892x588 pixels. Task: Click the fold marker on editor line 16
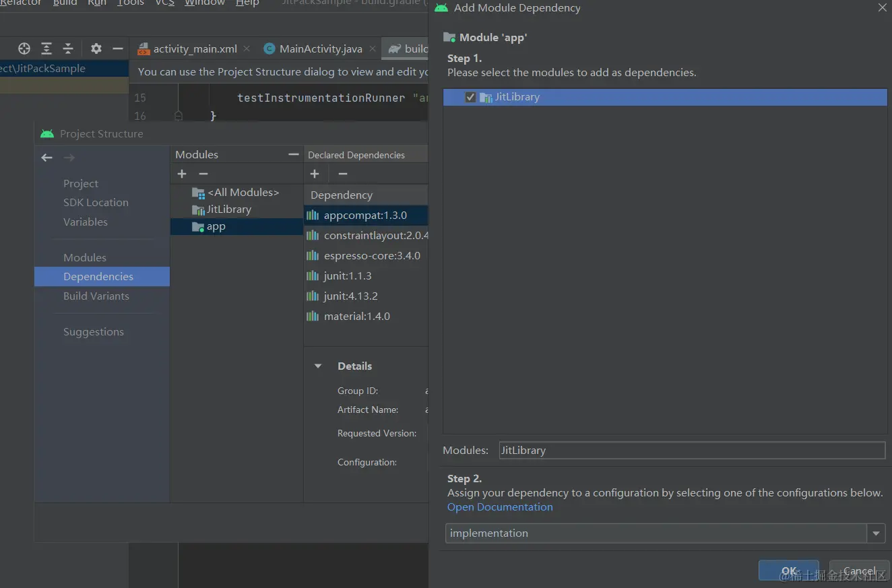point(179,116)
